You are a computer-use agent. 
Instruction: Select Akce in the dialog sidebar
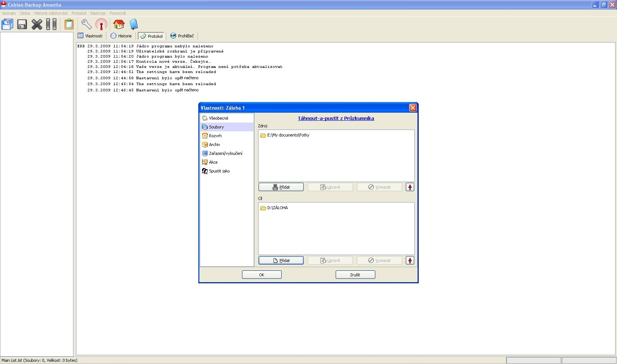point(227,162)
